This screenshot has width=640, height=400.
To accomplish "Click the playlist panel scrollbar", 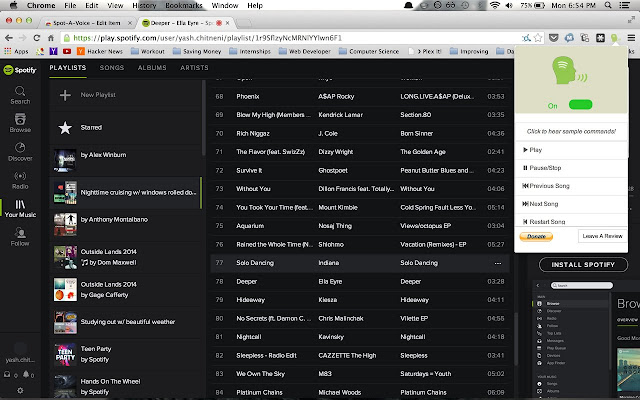I will pyautogui.click(x=204, y=118).
